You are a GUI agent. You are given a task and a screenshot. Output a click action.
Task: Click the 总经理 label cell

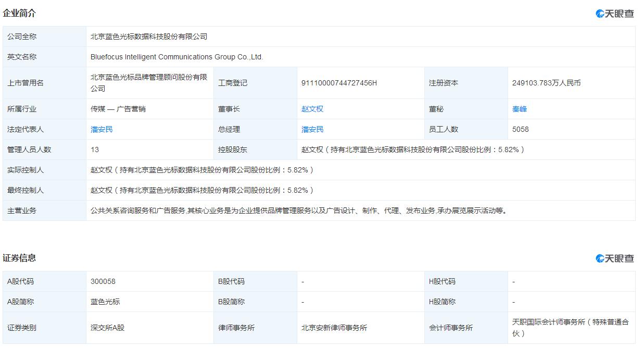pos(256,129)
